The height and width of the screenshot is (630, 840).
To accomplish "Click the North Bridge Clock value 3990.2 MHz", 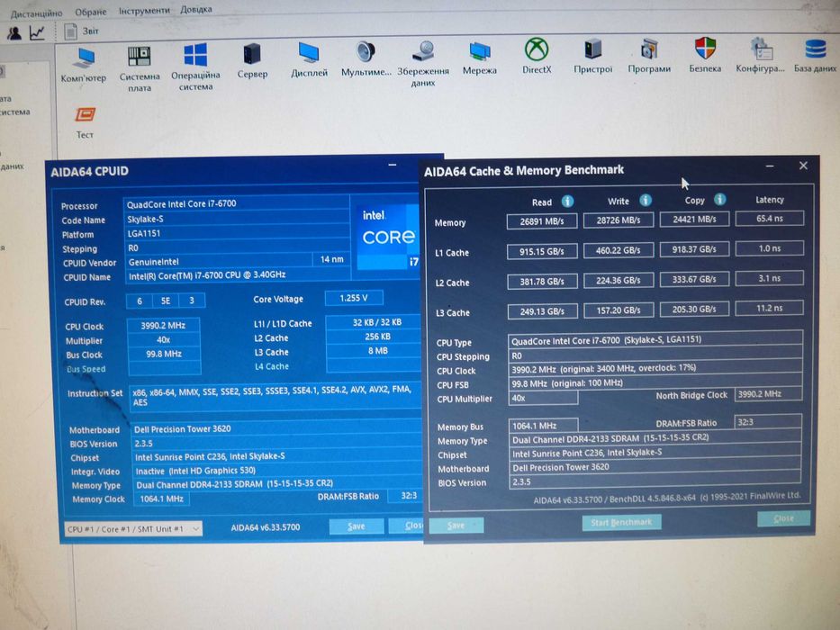I will pyautogui.click(x=768, y=394).
